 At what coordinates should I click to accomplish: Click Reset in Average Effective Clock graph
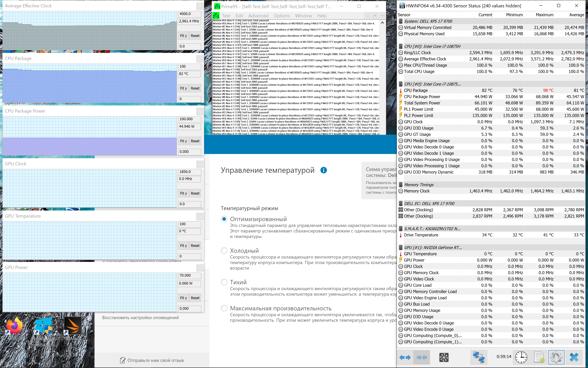click(195, 36)
